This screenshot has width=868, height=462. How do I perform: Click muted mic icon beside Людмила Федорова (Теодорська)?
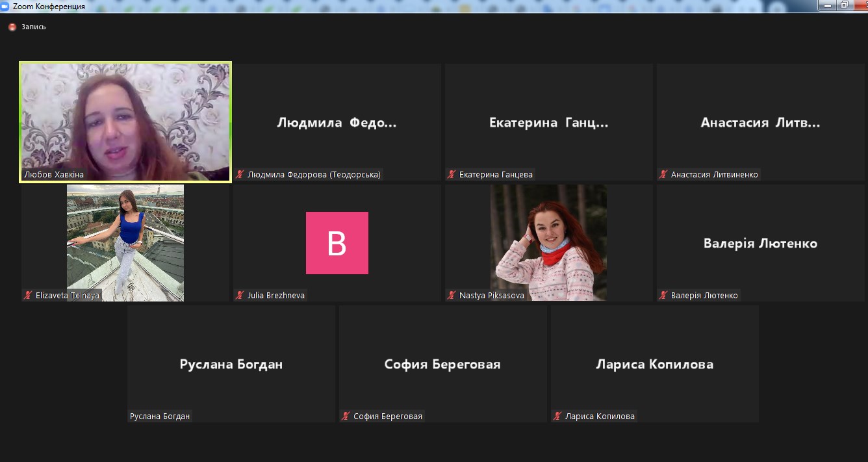point(240,174)
